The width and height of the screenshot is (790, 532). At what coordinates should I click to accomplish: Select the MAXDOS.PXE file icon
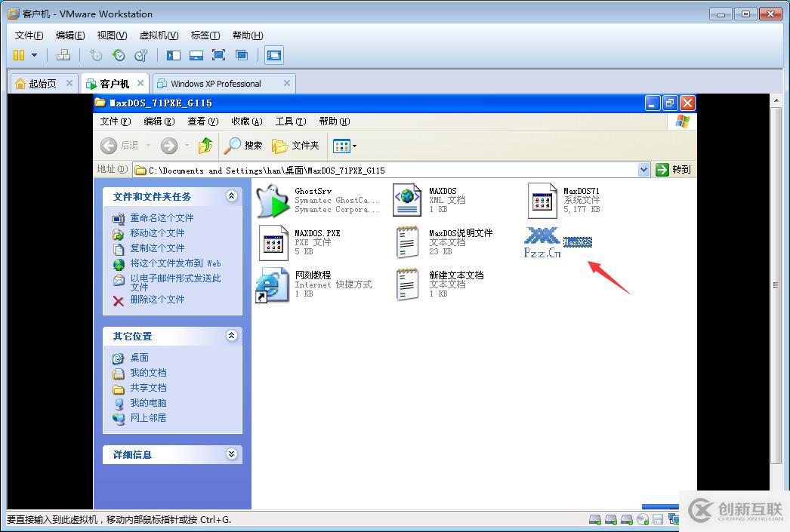pyautogui.click(x=273, y=242)
